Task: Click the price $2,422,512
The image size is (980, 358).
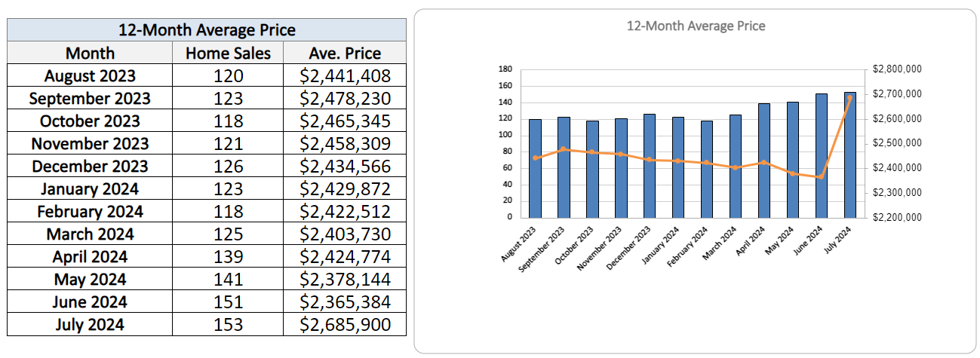Action: pos(345,211)
